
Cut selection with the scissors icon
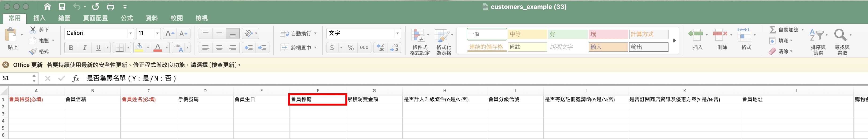[33, 30]
